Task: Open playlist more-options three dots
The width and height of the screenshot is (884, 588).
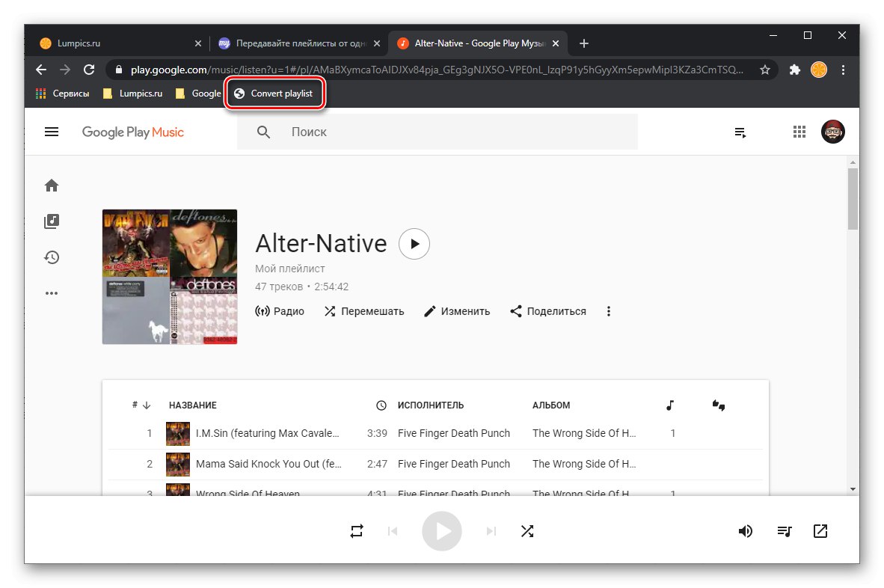Action: pos(608,311)
